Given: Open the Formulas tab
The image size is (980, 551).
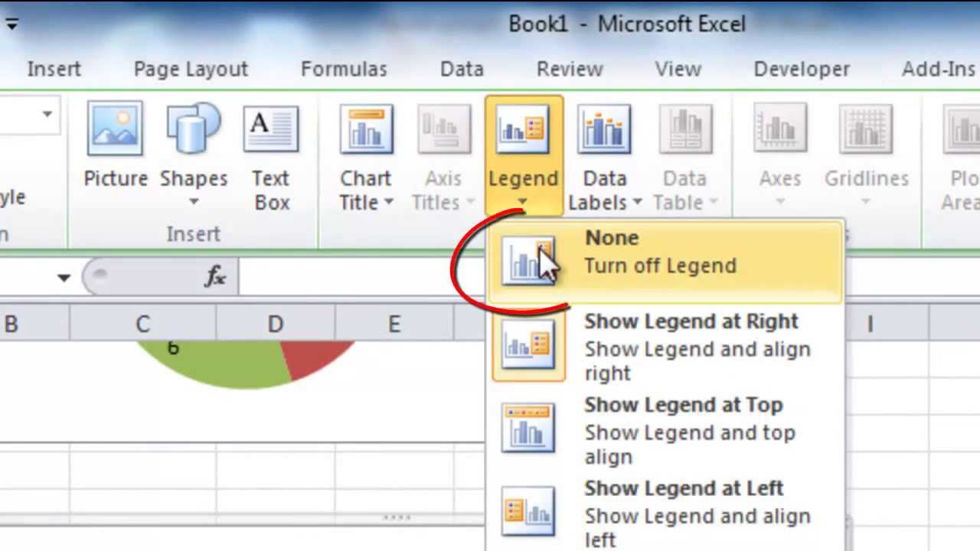Looking at the screenshot, I should click(344, 69).
